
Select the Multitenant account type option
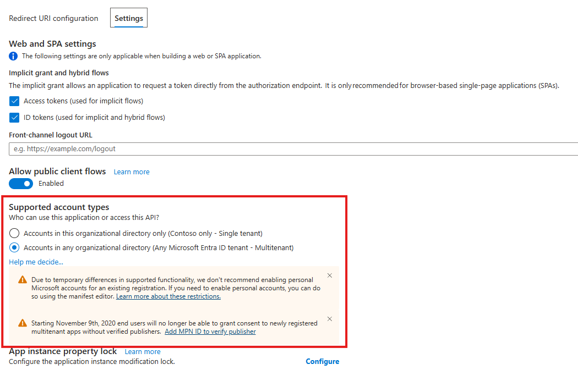pos(14,247)
